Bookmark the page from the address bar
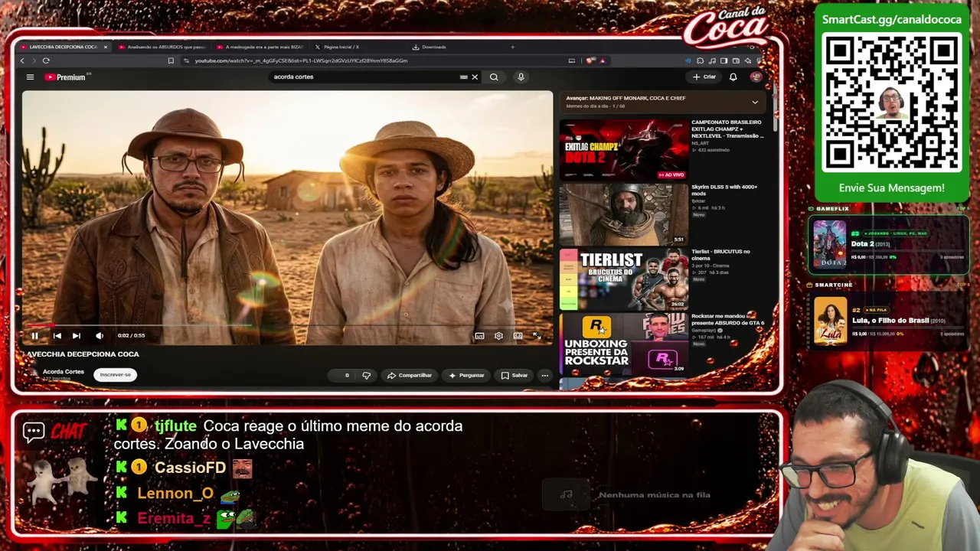 click(171, 60)
